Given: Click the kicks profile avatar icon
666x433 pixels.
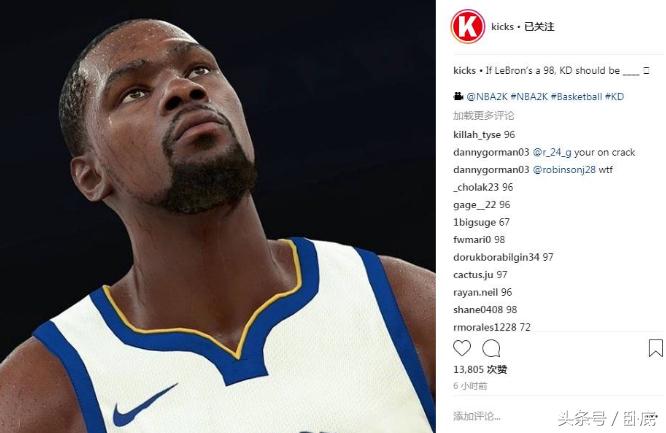Looking at the screenshot, I should click(x=468, y=26).
